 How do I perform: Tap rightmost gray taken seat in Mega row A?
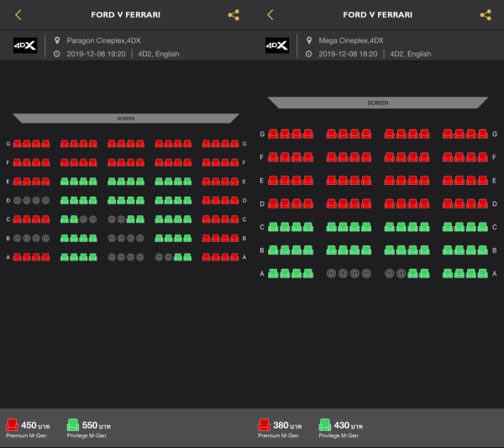point(402,274)
